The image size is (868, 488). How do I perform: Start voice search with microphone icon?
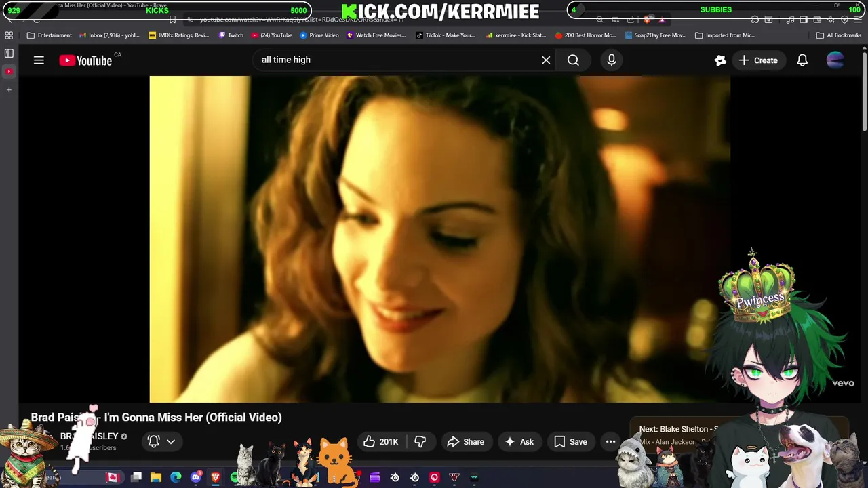click(612, 60)
